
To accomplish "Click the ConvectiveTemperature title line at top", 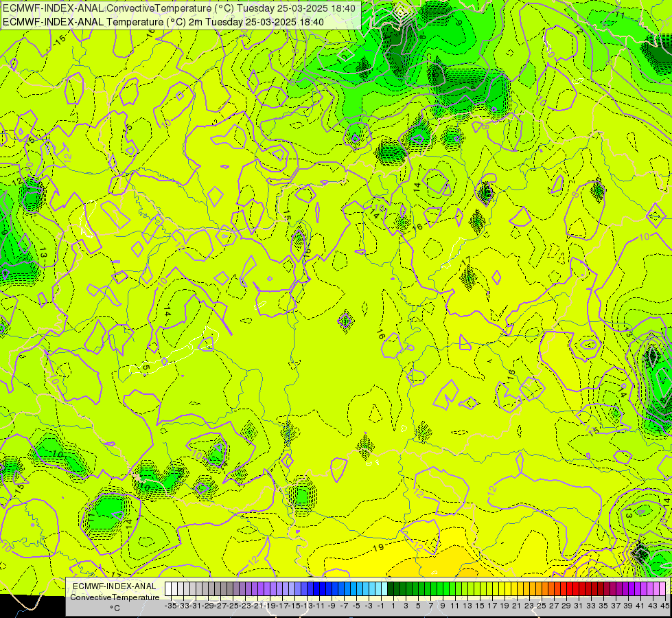I will pyautogui.click(x=180, y=8).
